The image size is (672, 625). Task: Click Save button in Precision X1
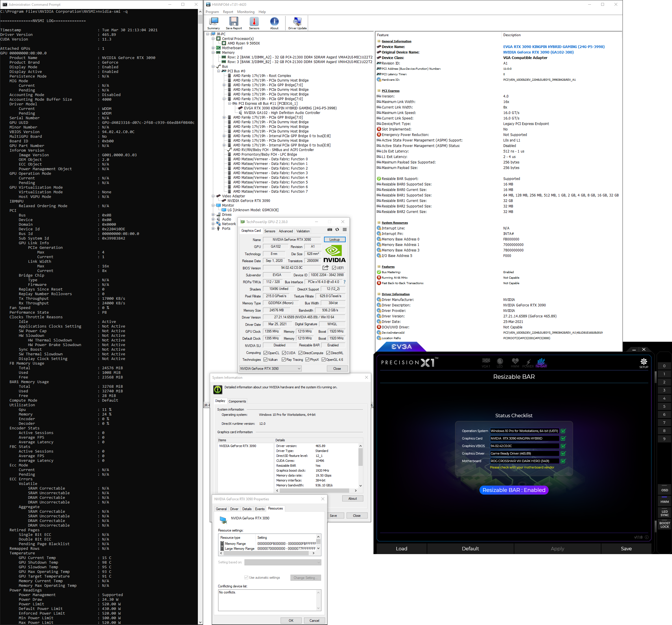(x=626, y=549)
